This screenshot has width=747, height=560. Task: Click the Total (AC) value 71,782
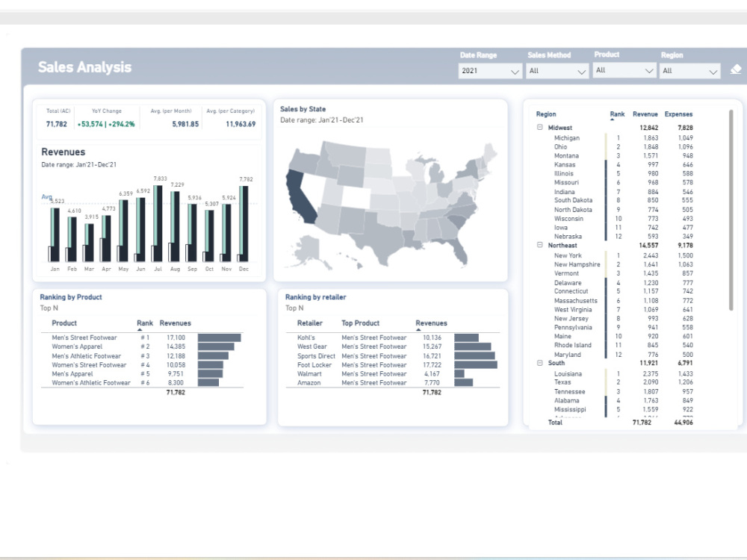click(x=56, y=124)
